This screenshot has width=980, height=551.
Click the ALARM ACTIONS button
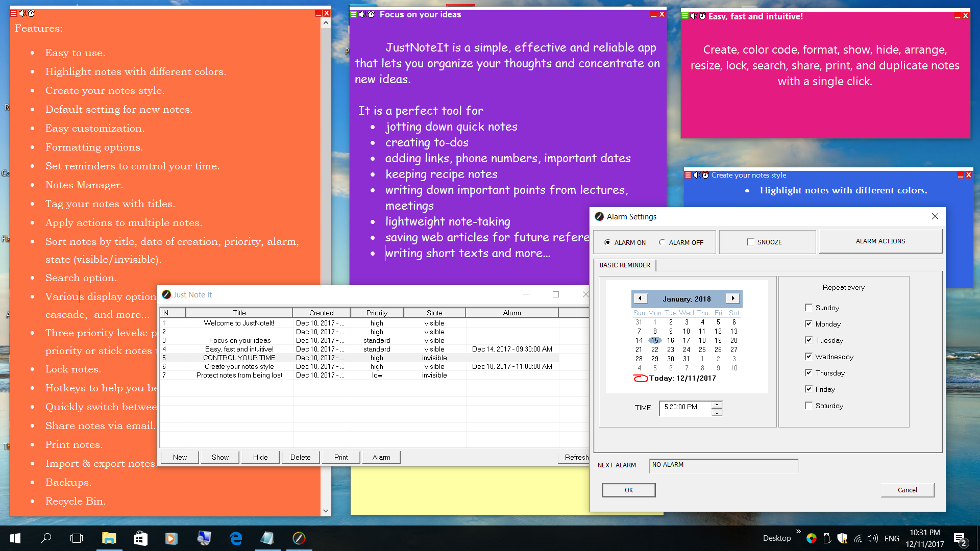click(x=880, y=241)
